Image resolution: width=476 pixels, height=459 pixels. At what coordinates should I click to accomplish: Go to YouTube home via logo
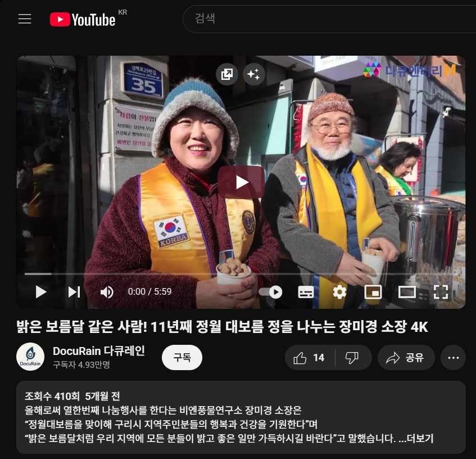[83, 20]
